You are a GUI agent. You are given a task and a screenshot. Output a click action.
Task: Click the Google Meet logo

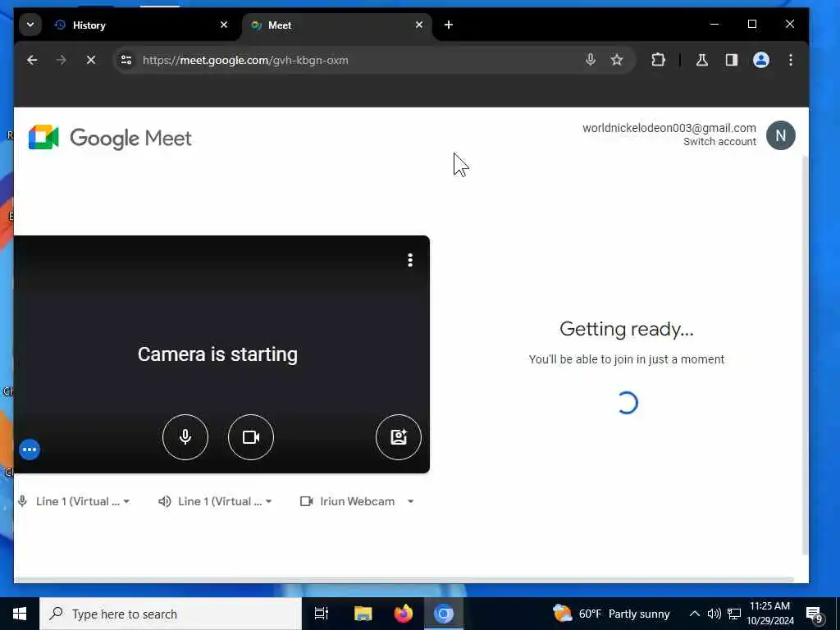(110, 138)
